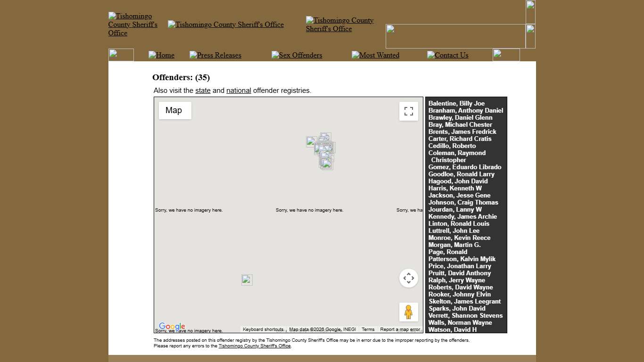This screenshot has height=362, width=644.
Task: Open the national offender registry link
Action: (x=239, y=90)
